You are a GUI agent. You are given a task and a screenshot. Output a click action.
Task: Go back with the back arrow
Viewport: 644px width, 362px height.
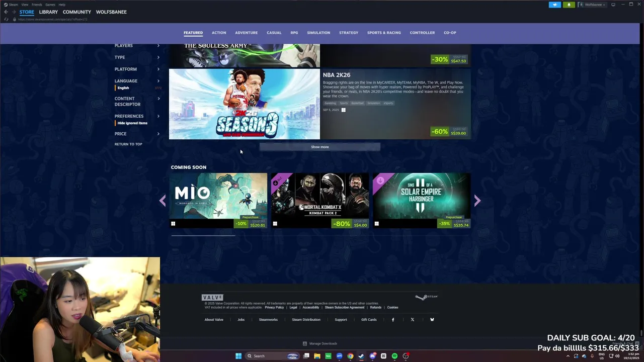click(6, 12)
